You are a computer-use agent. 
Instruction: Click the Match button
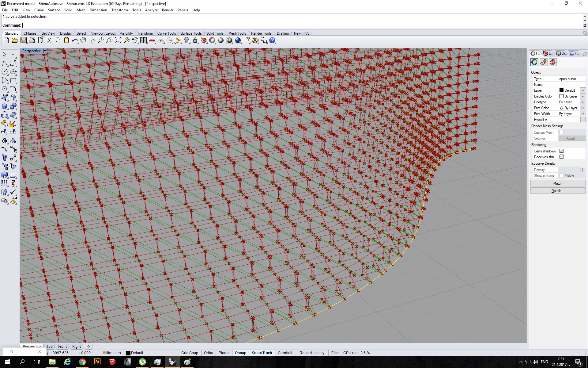[558, 183]
